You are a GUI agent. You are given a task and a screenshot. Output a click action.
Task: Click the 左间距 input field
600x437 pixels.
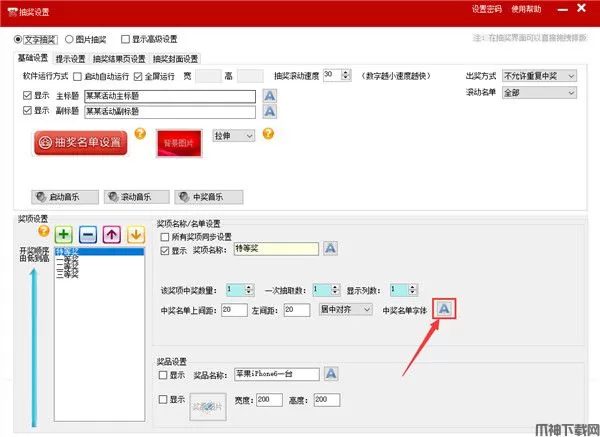297,310
